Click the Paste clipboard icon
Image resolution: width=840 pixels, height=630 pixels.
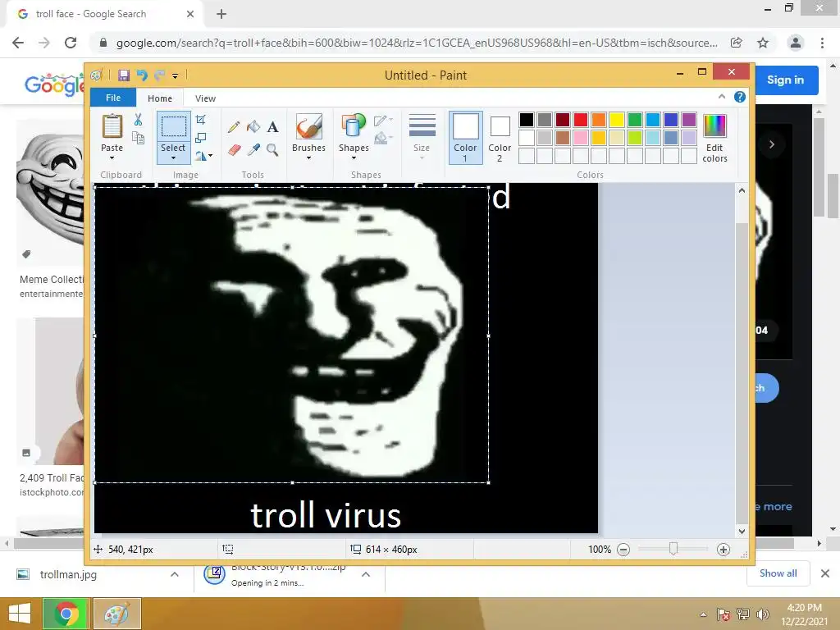112,127
